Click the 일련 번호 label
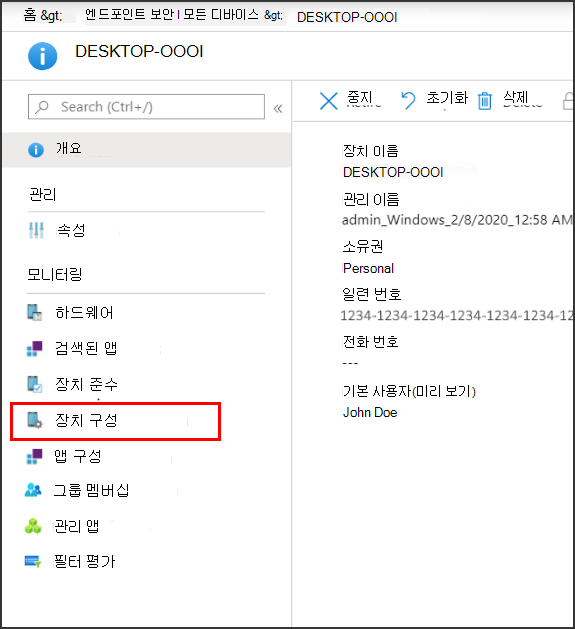This screenshot has width=575, height=629. [x=372, y=294]
